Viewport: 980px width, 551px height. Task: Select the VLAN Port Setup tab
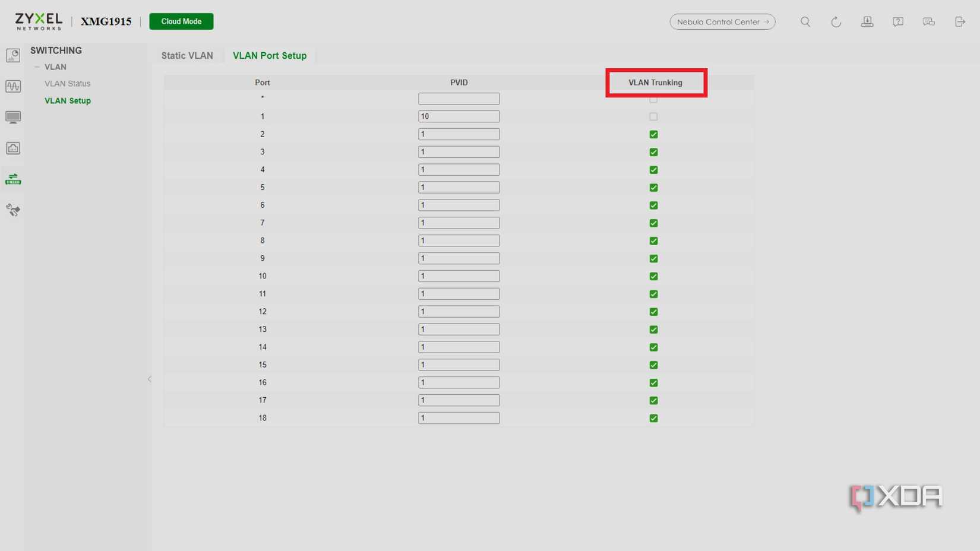tap(270, 55)
